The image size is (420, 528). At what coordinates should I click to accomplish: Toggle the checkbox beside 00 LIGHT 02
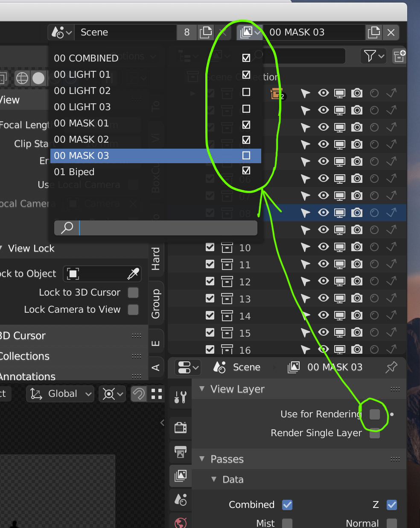[246, 92]
